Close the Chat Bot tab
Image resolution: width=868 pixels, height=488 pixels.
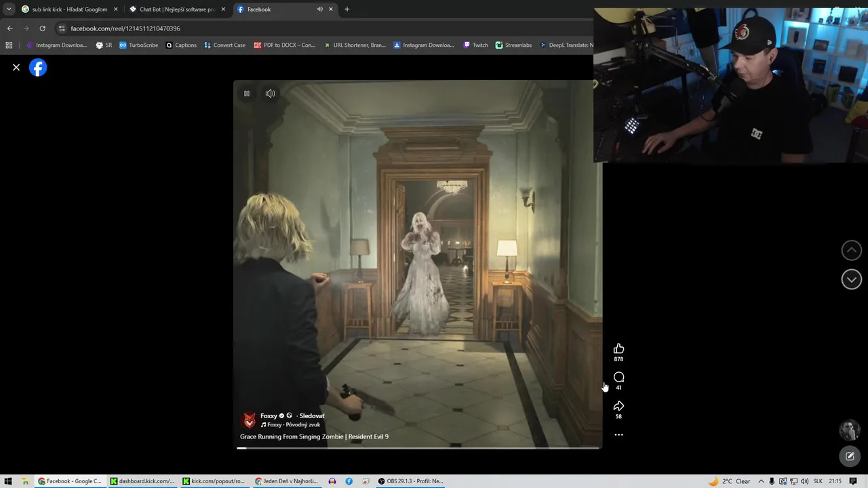(223, 9)
